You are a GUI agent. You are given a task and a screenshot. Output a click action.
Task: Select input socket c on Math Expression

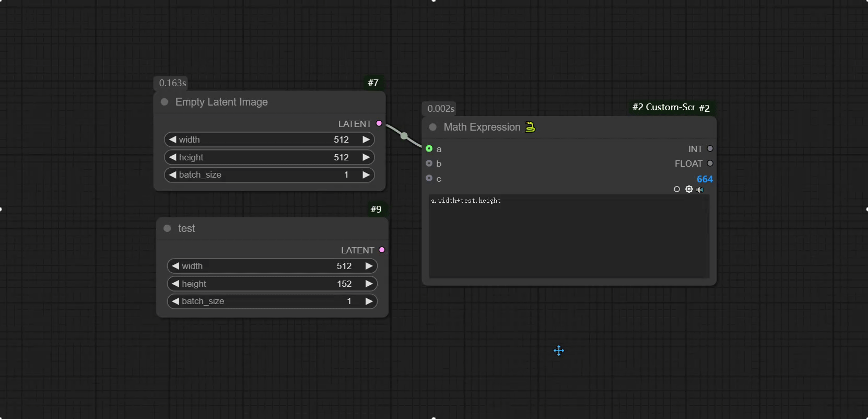pyautogui.click(x=429, y=178)
